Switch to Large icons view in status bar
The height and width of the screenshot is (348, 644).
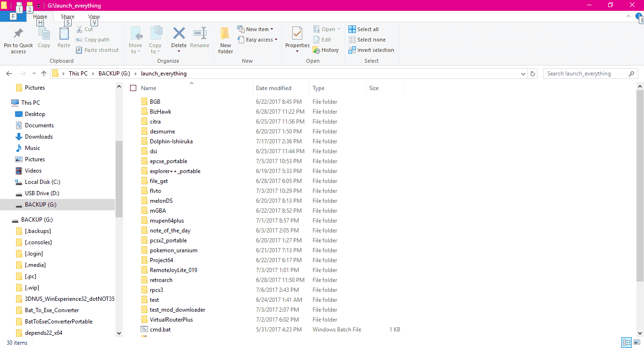637,343
